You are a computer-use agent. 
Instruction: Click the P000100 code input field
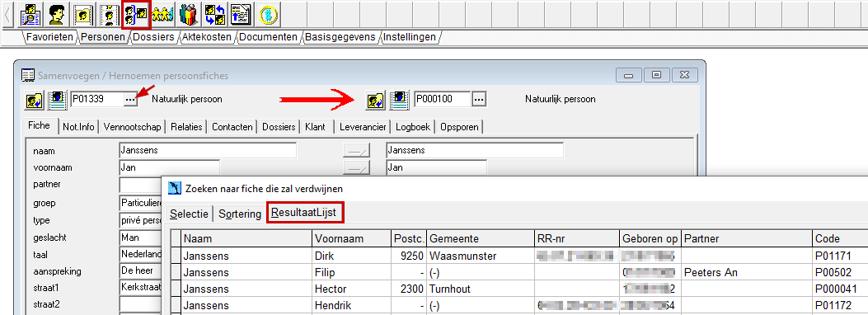(443, 100)
